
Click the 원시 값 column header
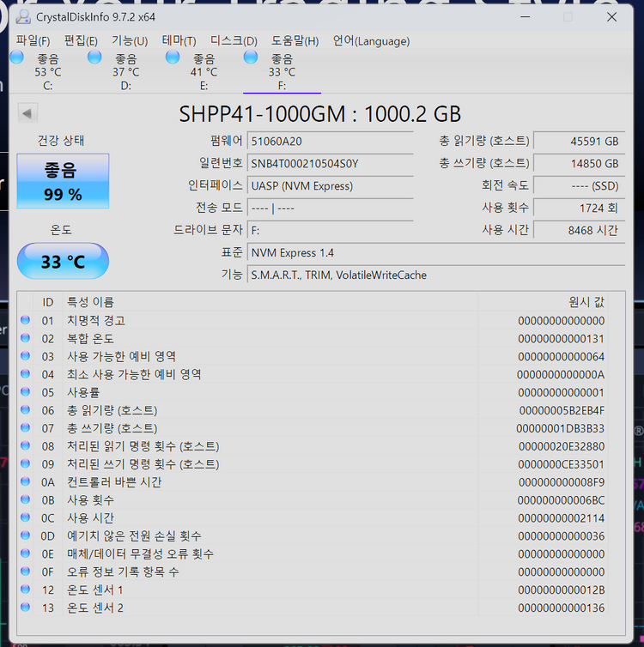pyautogui.click(x=543, y=302)
